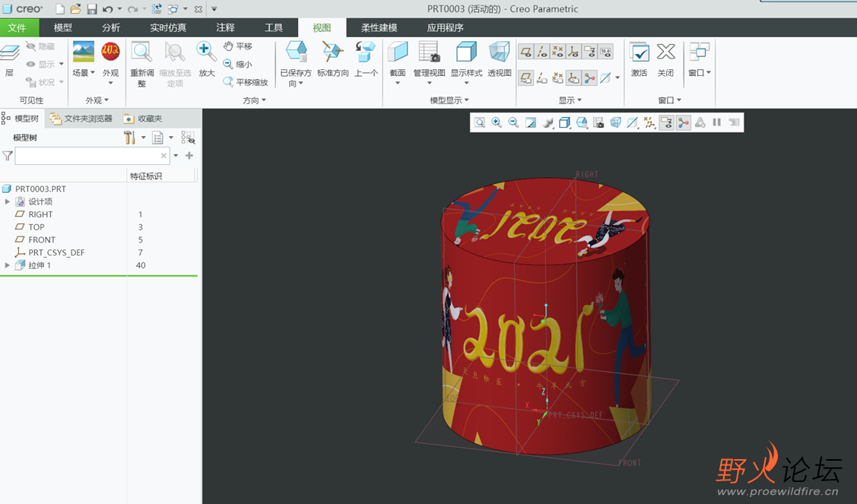Toggle annotation display in ribbon
The height and width of the screenshot is (504, 857).
pyautogui.click(x=589, y=52)
